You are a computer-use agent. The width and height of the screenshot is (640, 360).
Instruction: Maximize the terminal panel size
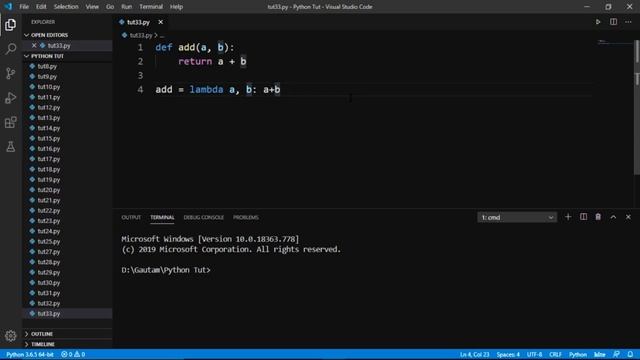click(613, 217)
